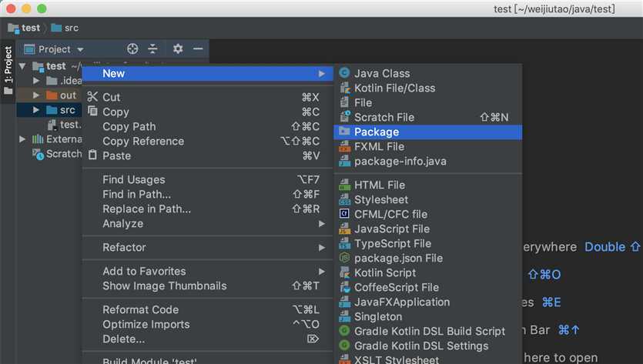Click the Scratch File icon
The width and height of the screenshot is (643, 364).
tap(344, 117)
